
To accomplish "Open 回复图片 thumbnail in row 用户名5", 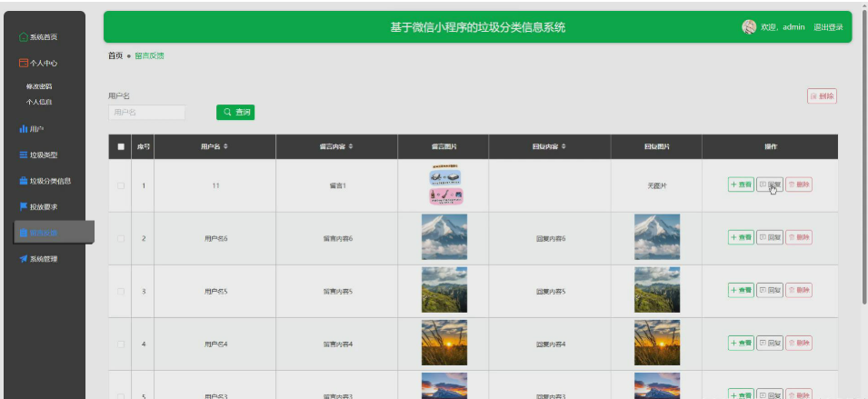I will (657, 290).
